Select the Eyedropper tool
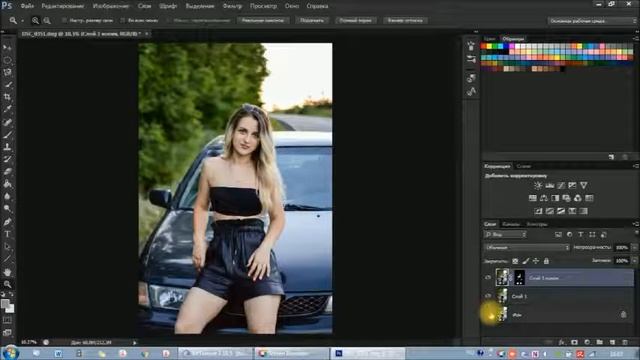 pyautogui.click(x=7, y=109)
